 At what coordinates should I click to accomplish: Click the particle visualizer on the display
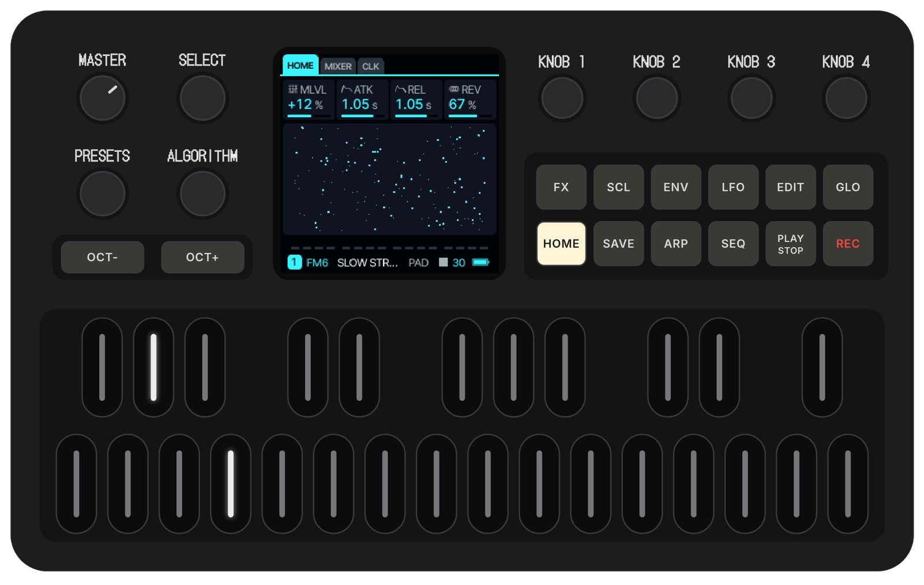click(x=389, y=179)
